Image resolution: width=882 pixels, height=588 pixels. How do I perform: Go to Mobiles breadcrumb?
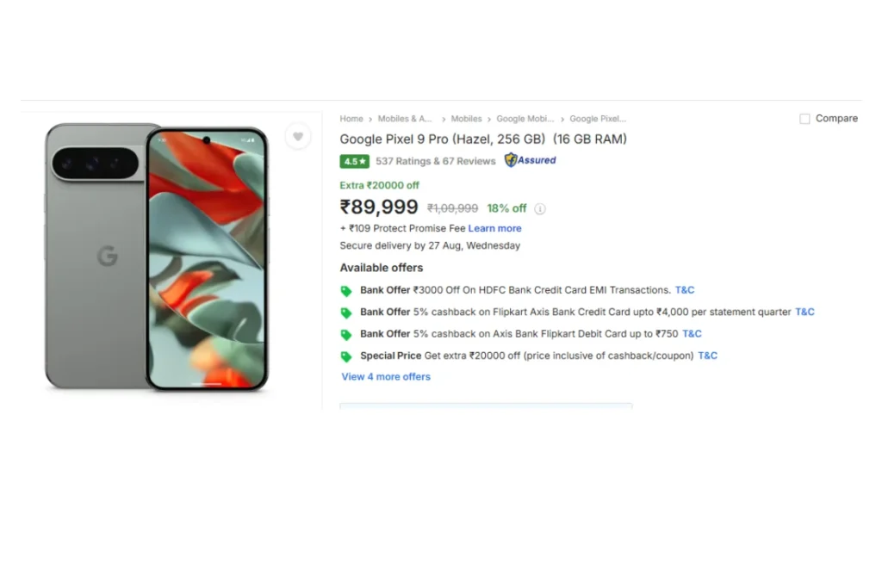467,119
